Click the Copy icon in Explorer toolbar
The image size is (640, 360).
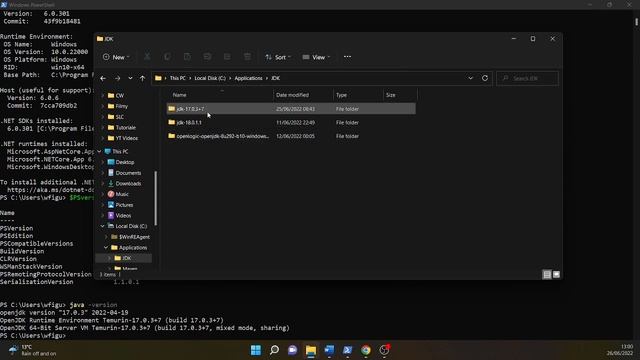167,57
